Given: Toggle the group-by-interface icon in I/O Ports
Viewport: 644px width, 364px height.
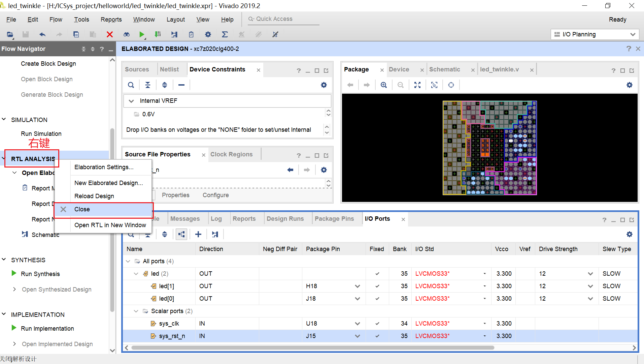Looking at the screenshot, I should [181, 234].
